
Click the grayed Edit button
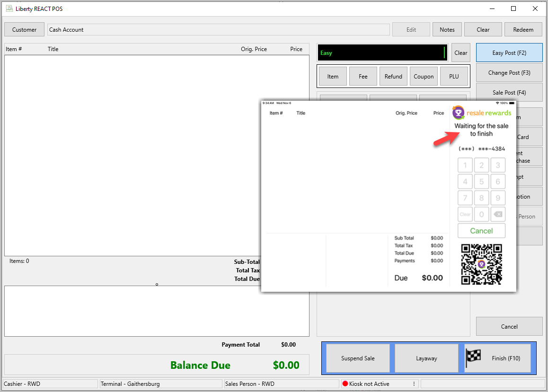click(411, 30)
